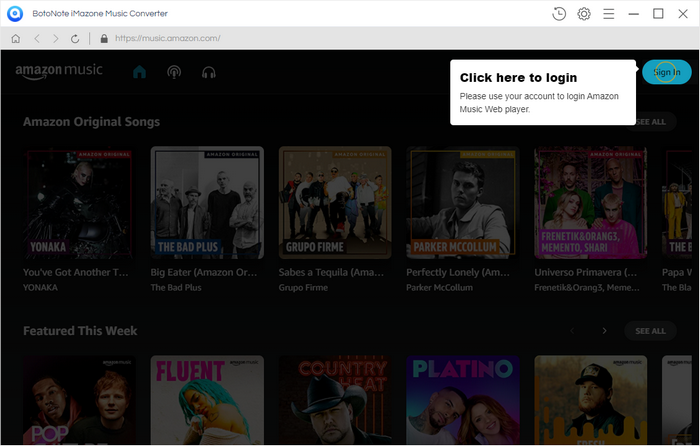Click the padlock security icon
The height and width of the screenshot is (446, 700).
tap(104, 38)
